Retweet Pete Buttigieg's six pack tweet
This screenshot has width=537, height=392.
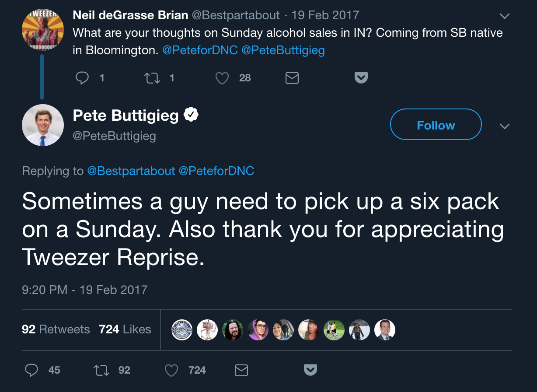[x=101, y=371]
